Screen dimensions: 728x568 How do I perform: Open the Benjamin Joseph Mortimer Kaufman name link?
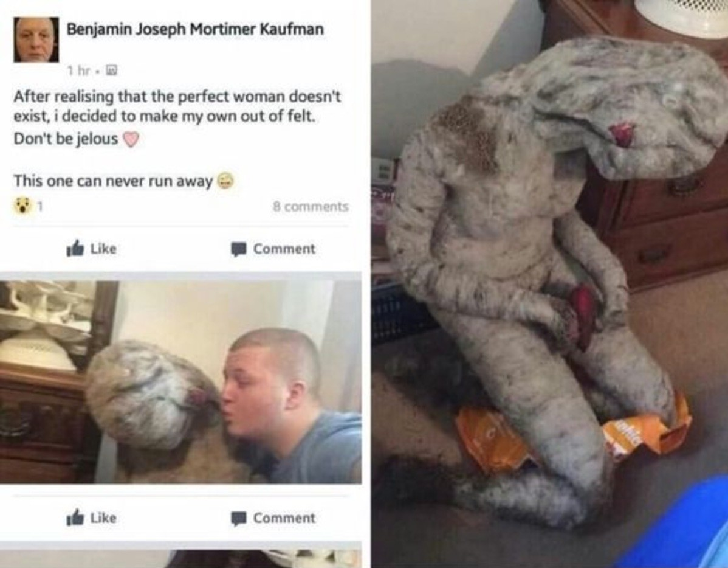click(196, 29)
